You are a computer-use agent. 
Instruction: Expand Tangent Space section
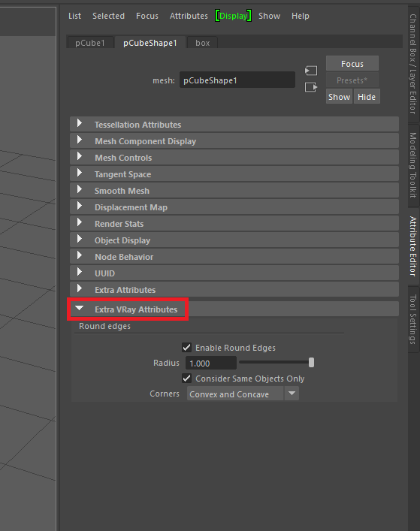coord(234,174)
